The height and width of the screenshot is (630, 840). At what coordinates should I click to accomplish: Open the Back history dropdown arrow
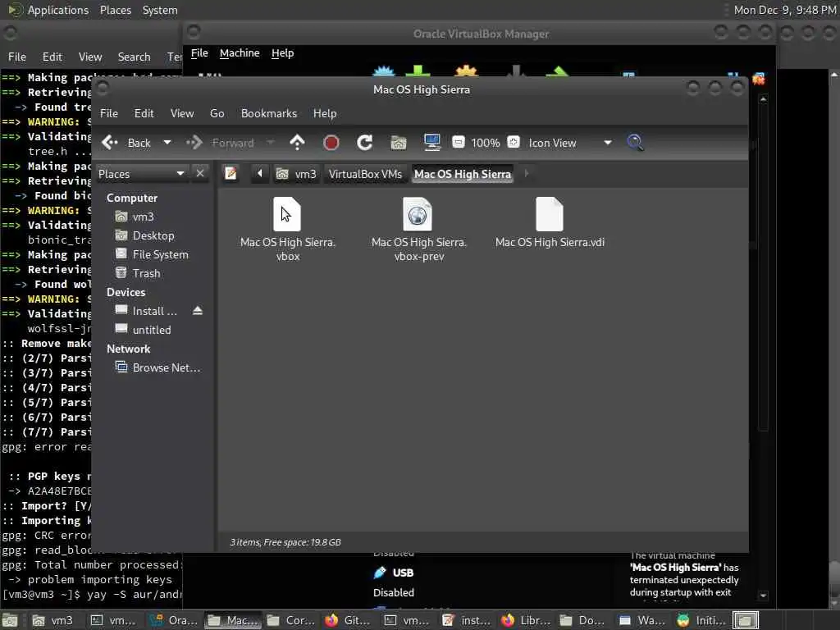pos(167,143)
